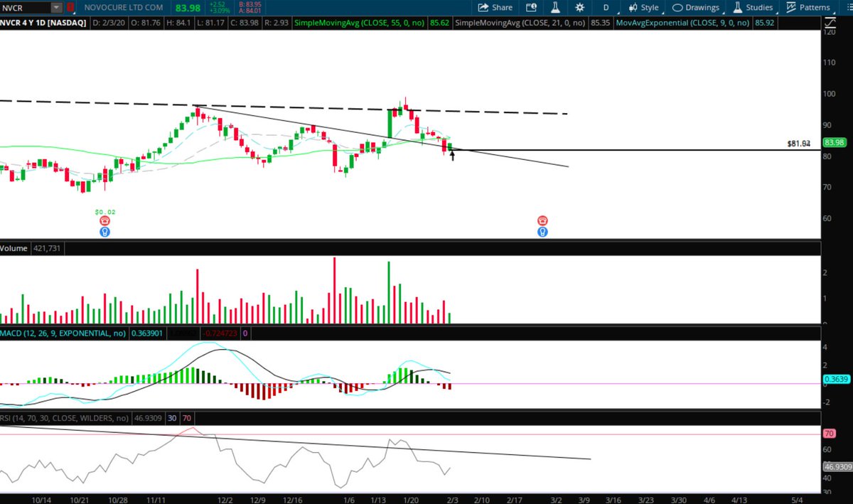Open chart settings gear icon
Viewport: 853px width, 504px height.
pos(580,7)
